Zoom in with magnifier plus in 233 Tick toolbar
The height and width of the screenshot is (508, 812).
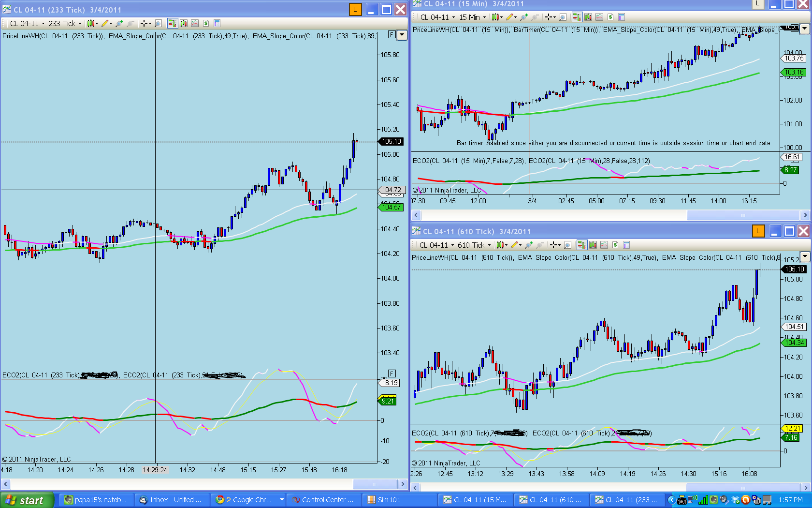(119, 23)
